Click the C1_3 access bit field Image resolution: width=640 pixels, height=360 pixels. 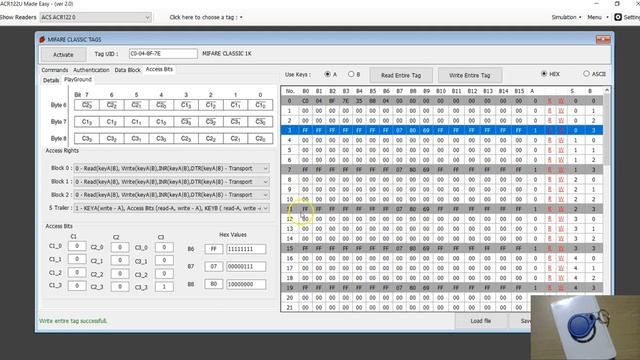[x=77, y=286]
